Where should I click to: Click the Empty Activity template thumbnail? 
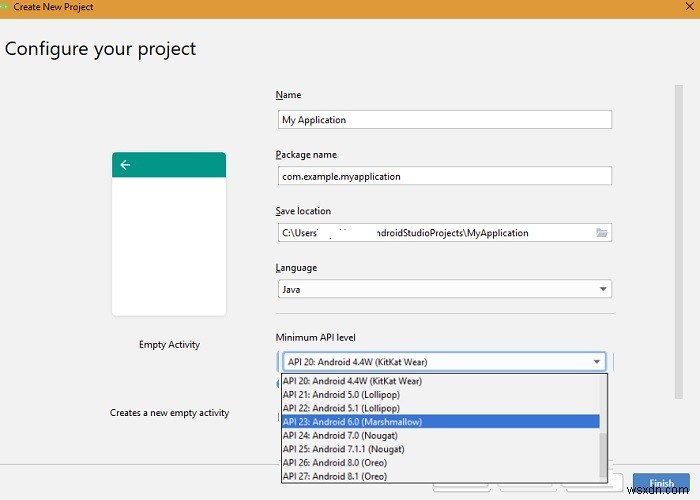[169, 234]
